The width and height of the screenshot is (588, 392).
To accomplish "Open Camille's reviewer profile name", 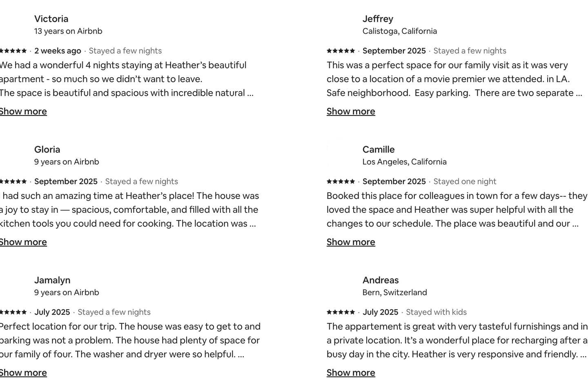I will pos(379,149).
